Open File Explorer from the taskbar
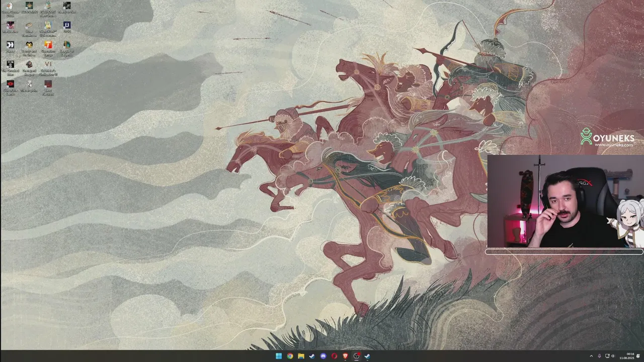644x362 pixels. 301,356
